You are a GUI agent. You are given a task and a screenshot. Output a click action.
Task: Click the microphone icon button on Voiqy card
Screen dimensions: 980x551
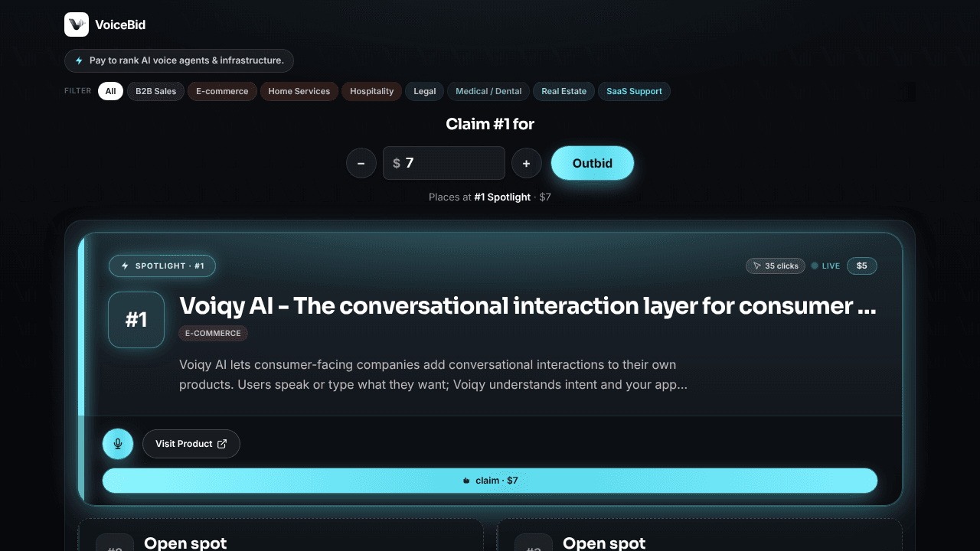coord(118,444)
